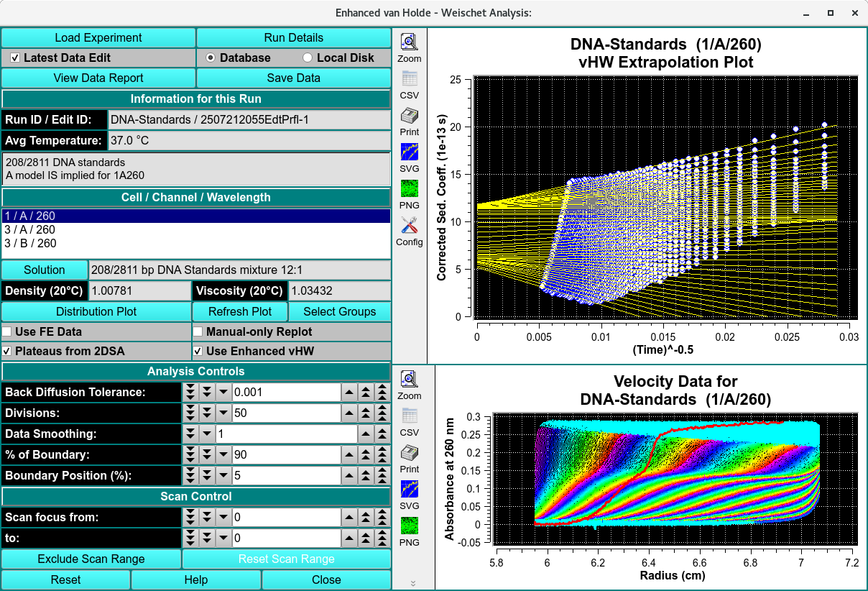868x591 pixels.
Task: Expand the toolbar chevron below PNG icon
Action: click(413, 583)
